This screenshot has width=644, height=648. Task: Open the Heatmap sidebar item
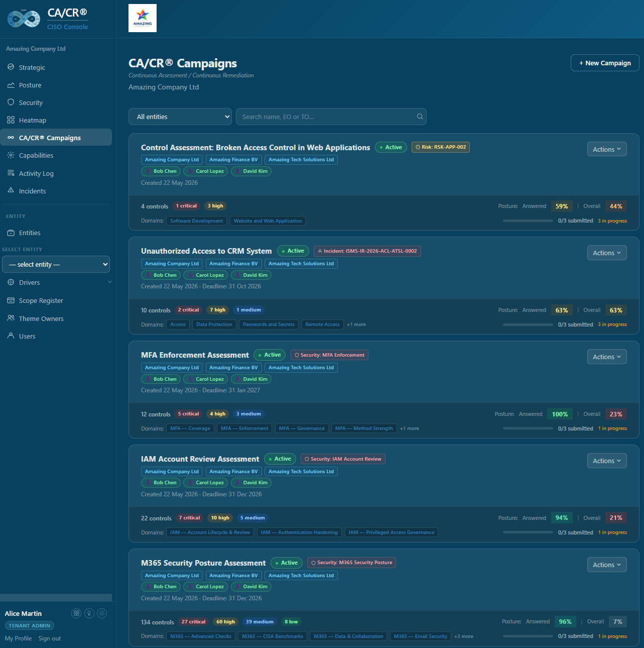[x=56, y=120]
